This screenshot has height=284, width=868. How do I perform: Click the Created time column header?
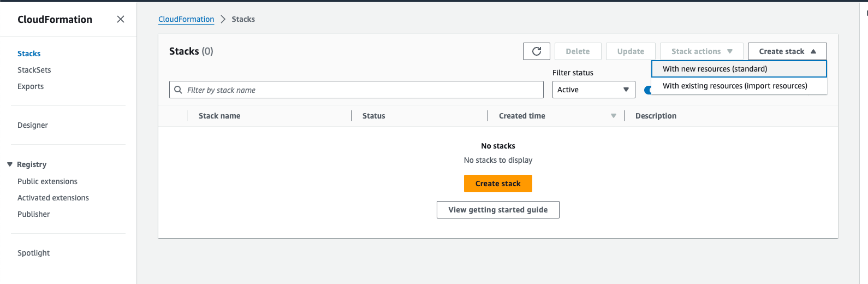coord(522,116)
